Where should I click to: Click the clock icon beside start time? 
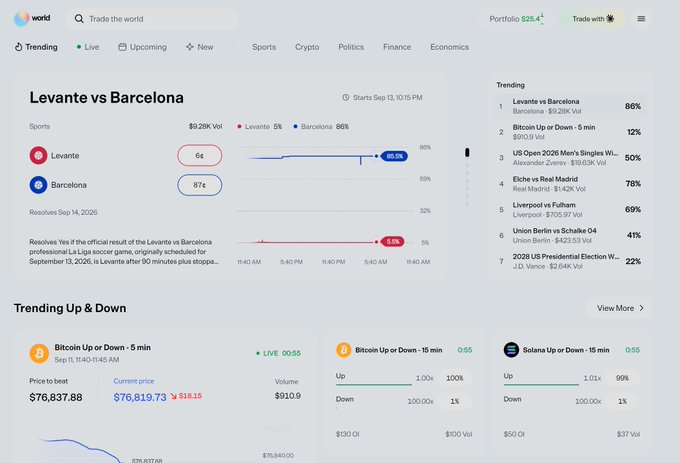coord(346,98)
